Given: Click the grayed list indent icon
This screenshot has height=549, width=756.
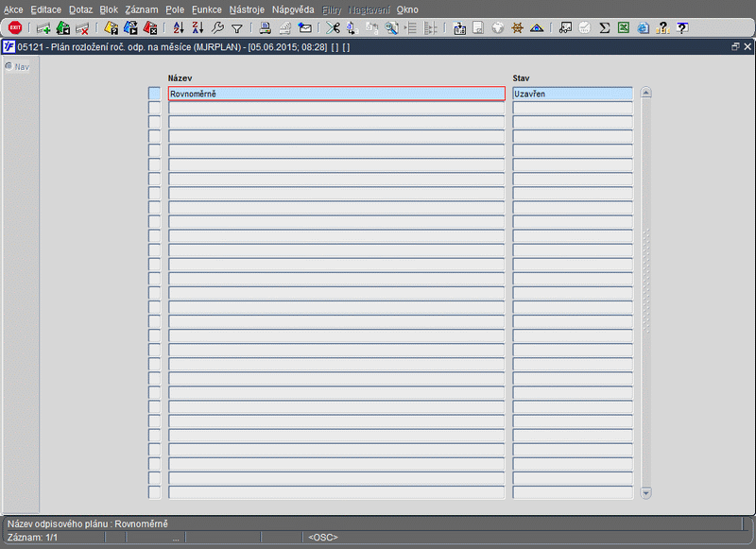Looking at the screenshot, I should tap(411, 28).
